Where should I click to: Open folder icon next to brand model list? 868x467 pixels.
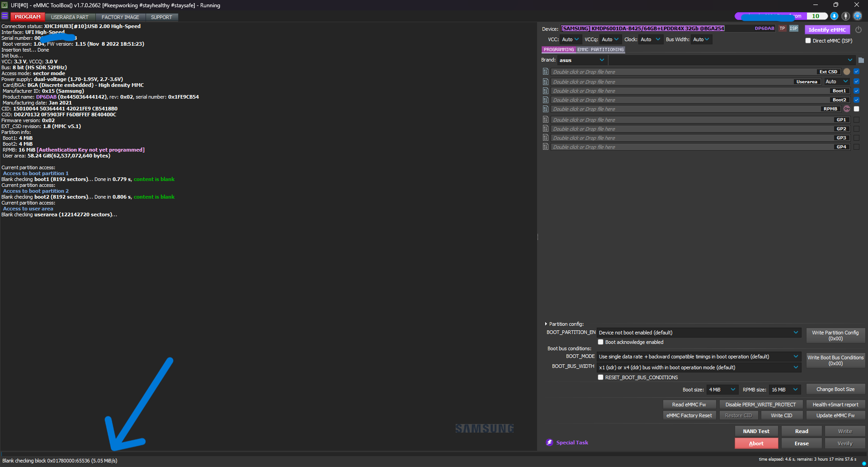pos(861,60)
